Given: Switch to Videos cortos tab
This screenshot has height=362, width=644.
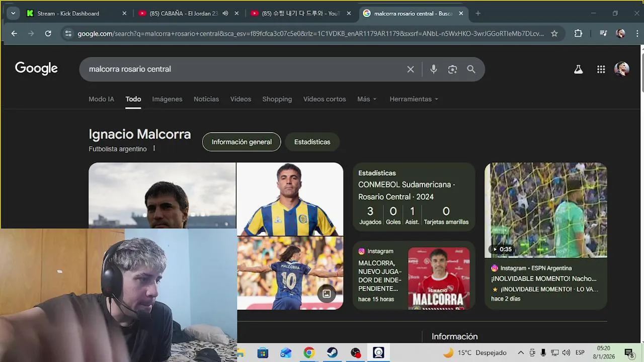Looking at the screenshot, I should [325, 99].
